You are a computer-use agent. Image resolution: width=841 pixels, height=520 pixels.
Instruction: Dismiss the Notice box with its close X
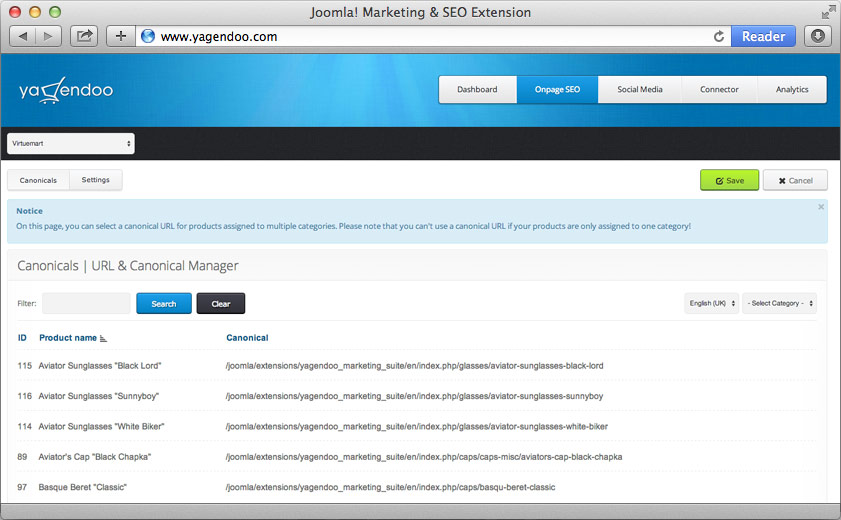pos(821,207)
